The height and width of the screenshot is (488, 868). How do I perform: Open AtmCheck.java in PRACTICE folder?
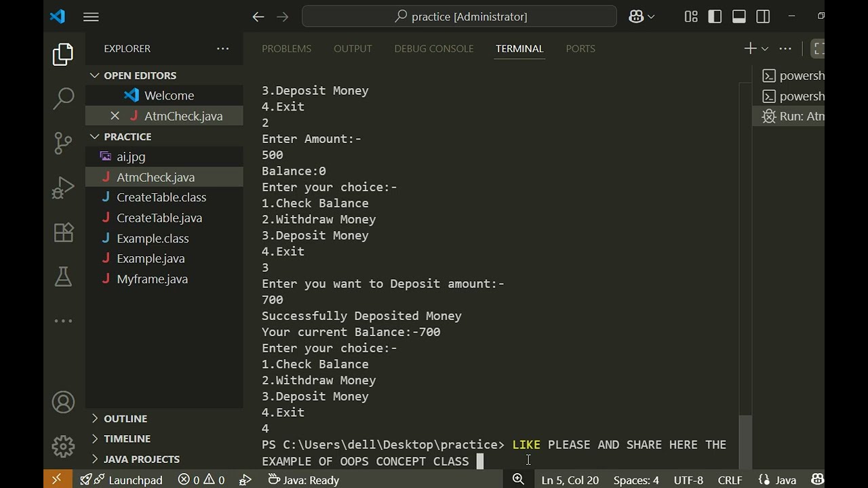tap(164, 177)
